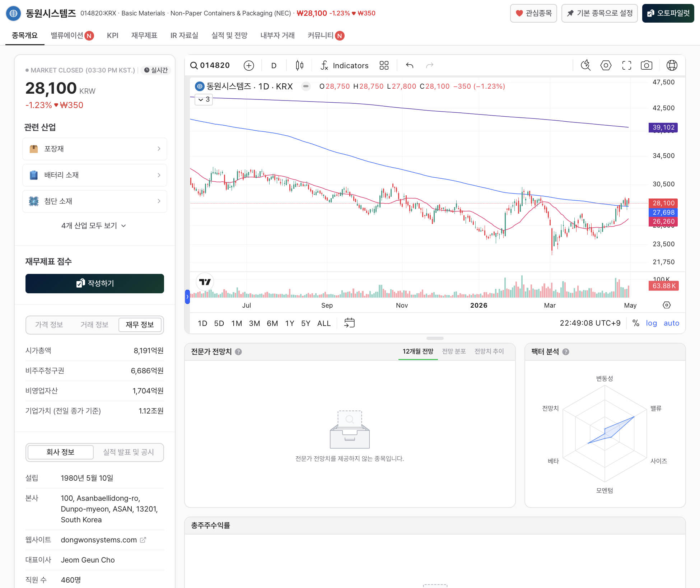Set chart range to 1Y
The height and width of the screenshot is (588, 700).
click(x=290, y=323)
